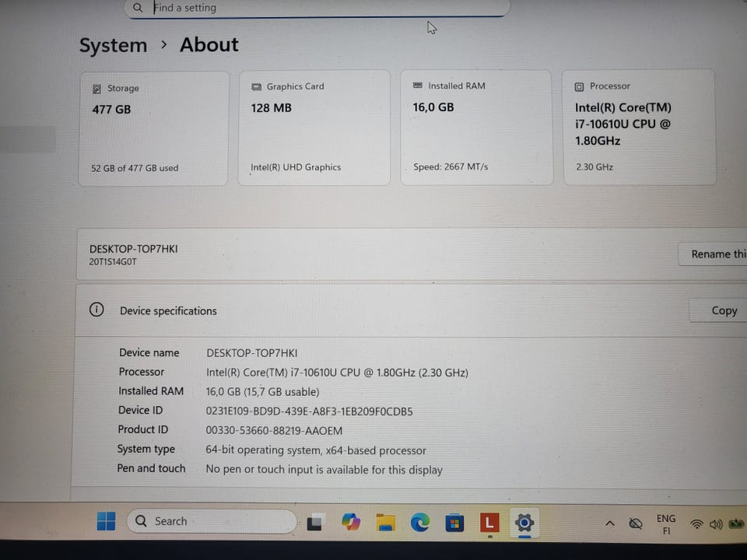Viewport: 747px width, 560px height.
Task: Switch input language via ENG FI
Action: tap(666, 524)
